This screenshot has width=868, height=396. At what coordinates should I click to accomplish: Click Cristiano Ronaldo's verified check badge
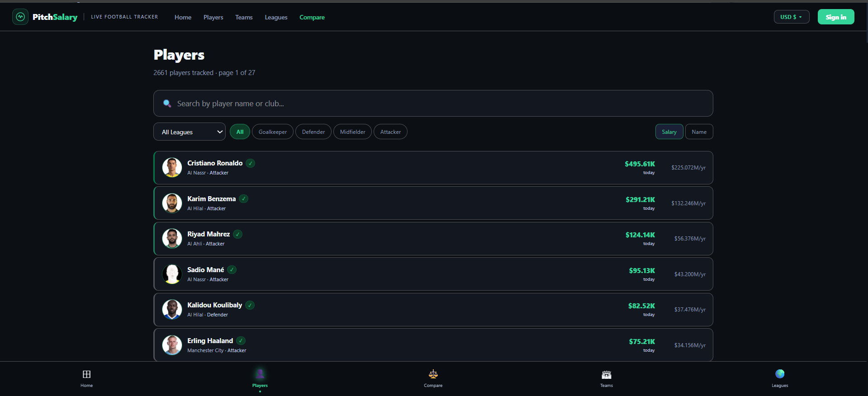point(251,163)
